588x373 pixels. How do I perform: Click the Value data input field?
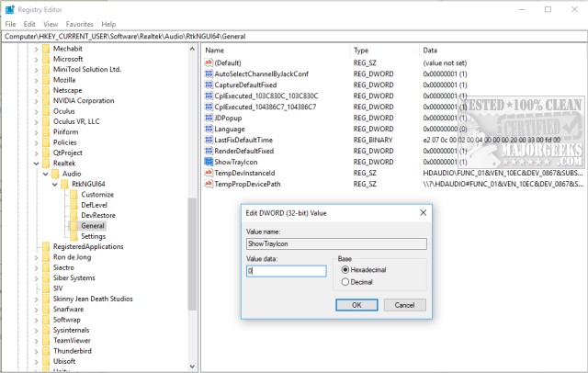pyautogui.click(x=286, y=271)
